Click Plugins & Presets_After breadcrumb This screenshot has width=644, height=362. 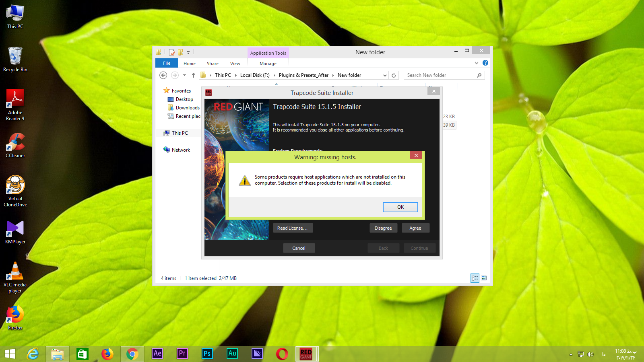coord(303,75)
